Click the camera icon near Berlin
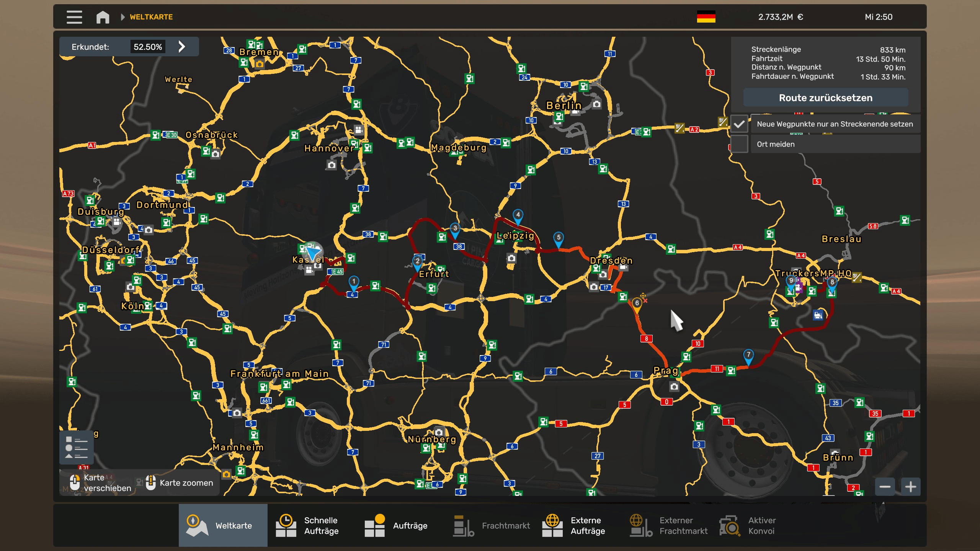 (596, 104)
